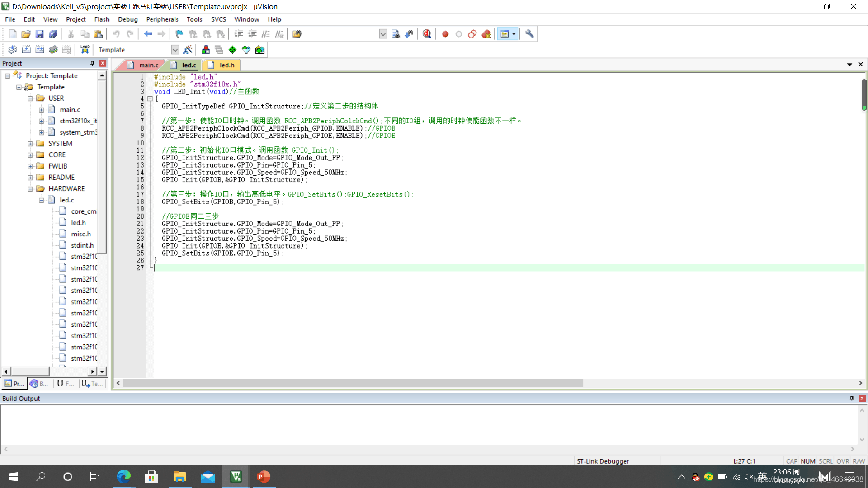868x488 pixels.
Task: Open the Configuration wrench icon
Action: click(529, 34)
